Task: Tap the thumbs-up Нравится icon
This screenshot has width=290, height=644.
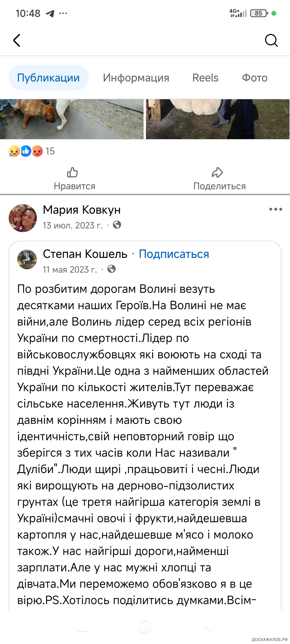Action: pos(72,172)
